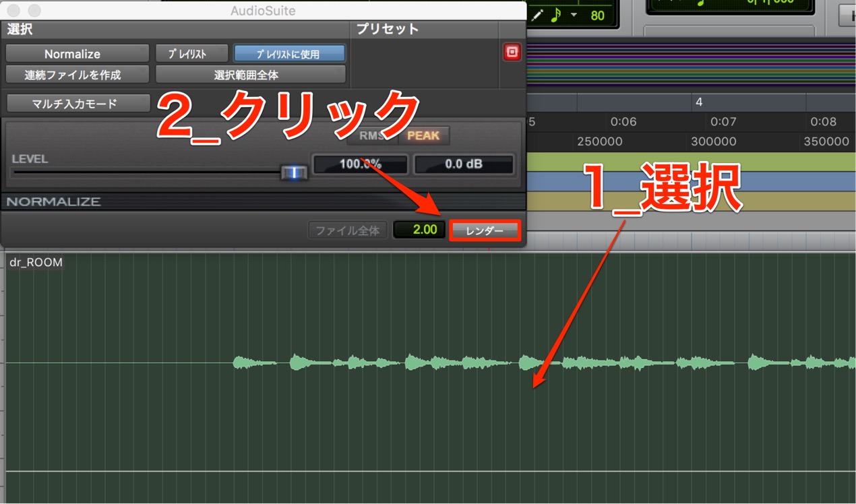Click the green note value icon
Image resolution: width=856 pixels, height=504 pixels.
coord(556,15)
